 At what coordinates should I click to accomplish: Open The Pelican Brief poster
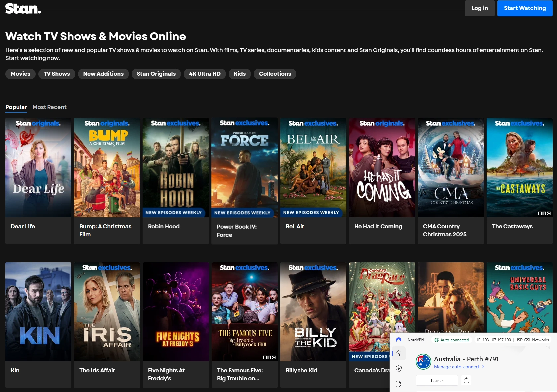point(451,297)
